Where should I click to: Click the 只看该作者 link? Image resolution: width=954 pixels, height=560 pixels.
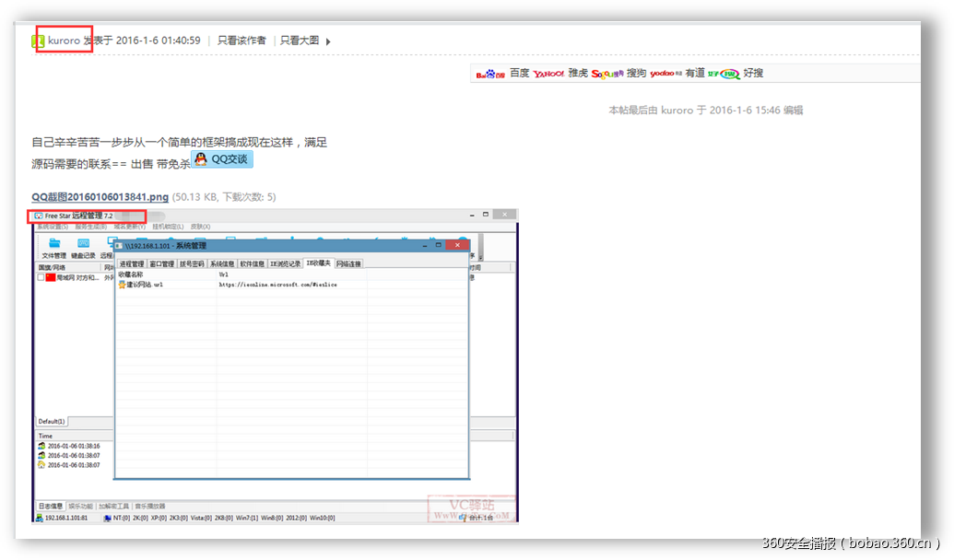click(241, 41)
